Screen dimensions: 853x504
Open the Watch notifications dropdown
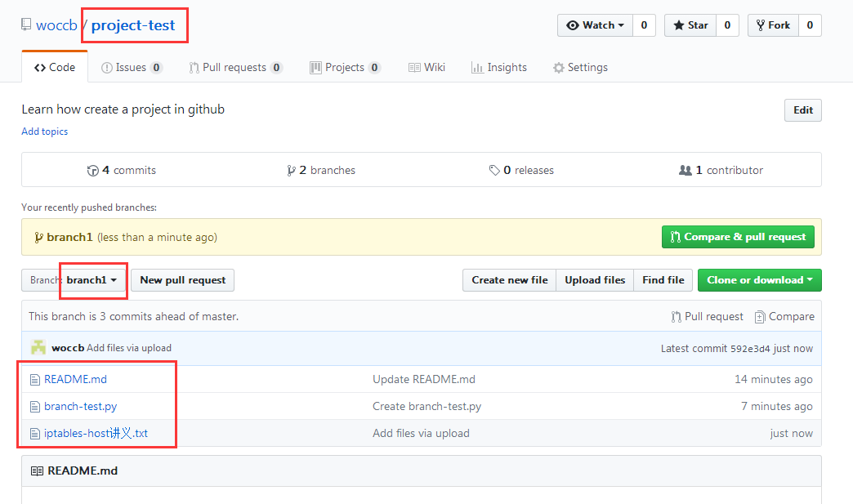(x=595, y=25)
